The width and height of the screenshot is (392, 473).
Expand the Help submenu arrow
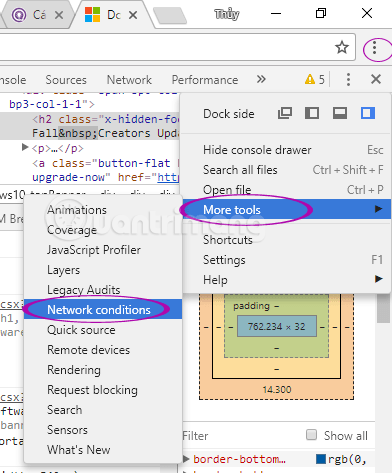pos(378,279)
